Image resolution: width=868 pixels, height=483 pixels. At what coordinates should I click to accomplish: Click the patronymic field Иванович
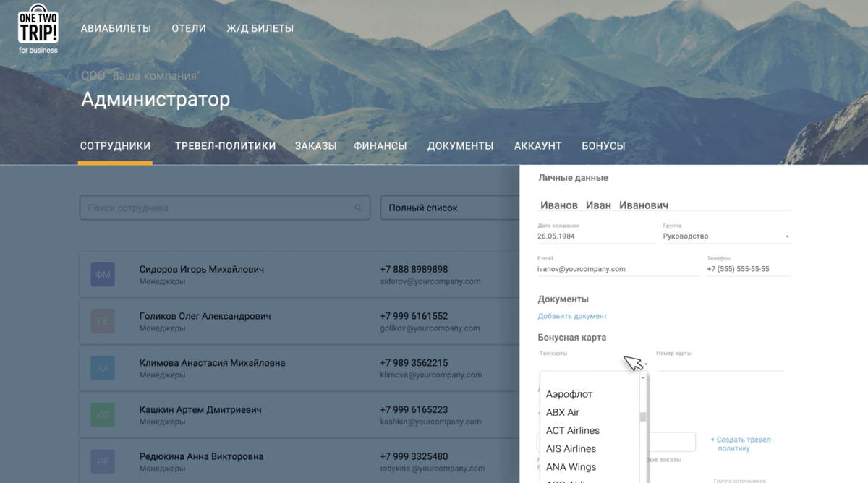[x=644, y=205]
